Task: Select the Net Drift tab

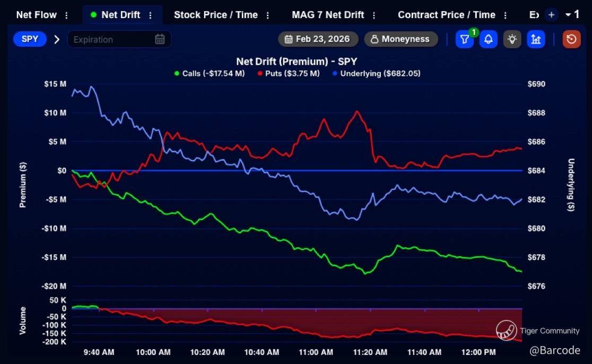Action: (x=120, y=15)
